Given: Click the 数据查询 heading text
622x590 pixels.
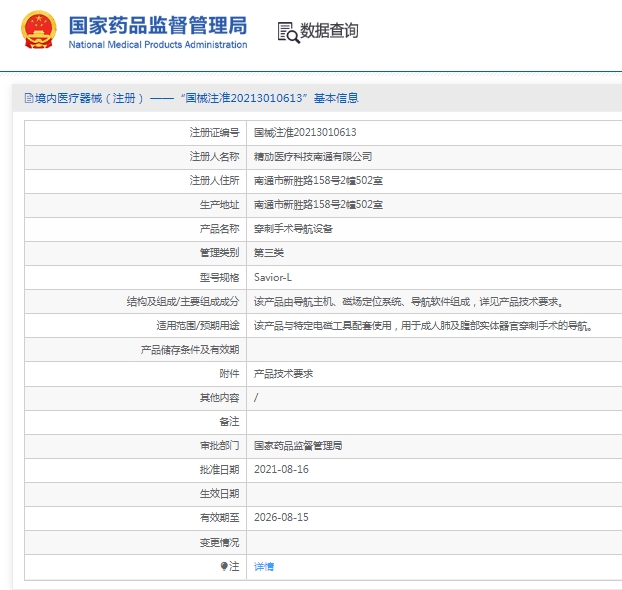Looking at the screenshot, I should pyautogui.click(x=329, y=31).
